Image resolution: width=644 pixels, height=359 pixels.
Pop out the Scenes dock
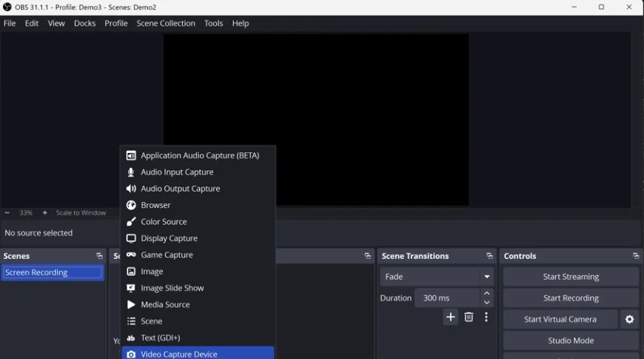click(x=99, y=256)
